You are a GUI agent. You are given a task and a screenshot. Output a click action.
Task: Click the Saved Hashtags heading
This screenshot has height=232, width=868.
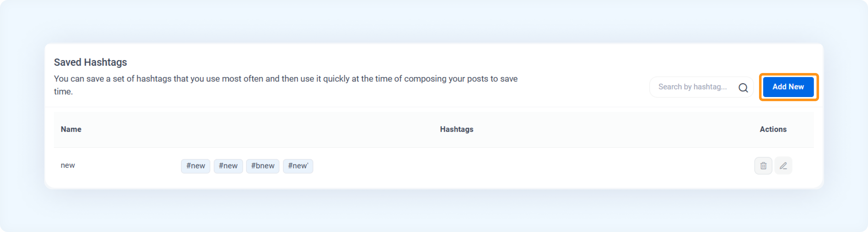(x=90, y=62)
